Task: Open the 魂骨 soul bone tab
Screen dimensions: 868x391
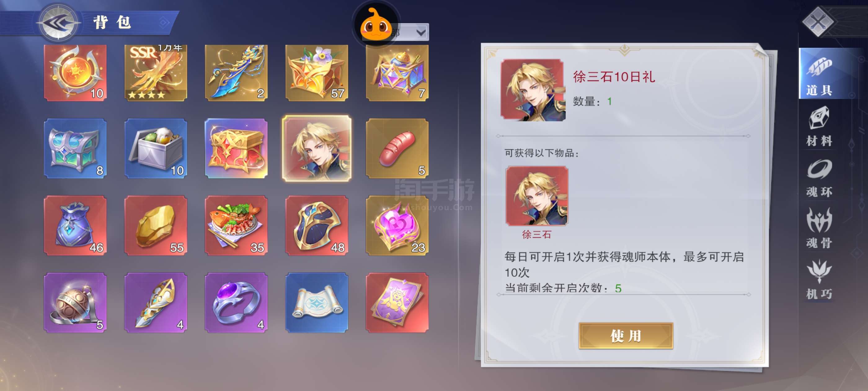Action: click(819, 228)
